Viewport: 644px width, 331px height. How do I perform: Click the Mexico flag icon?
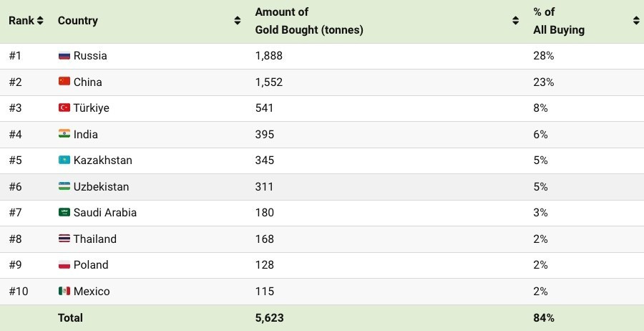tap(64, 291)
